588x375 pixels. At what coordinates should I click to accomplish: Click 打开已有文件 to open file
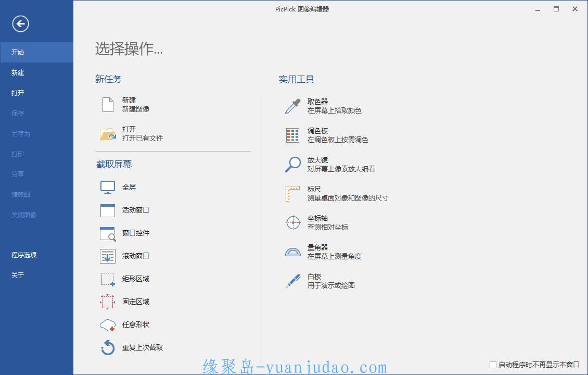click(x=143, y=138)
